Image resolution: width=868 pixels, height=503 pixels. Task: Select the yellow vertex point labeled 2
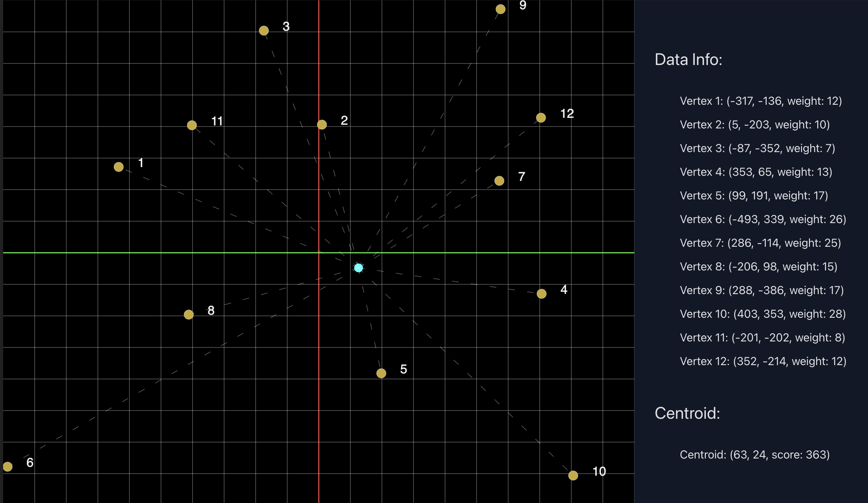[x=322, y=125]
